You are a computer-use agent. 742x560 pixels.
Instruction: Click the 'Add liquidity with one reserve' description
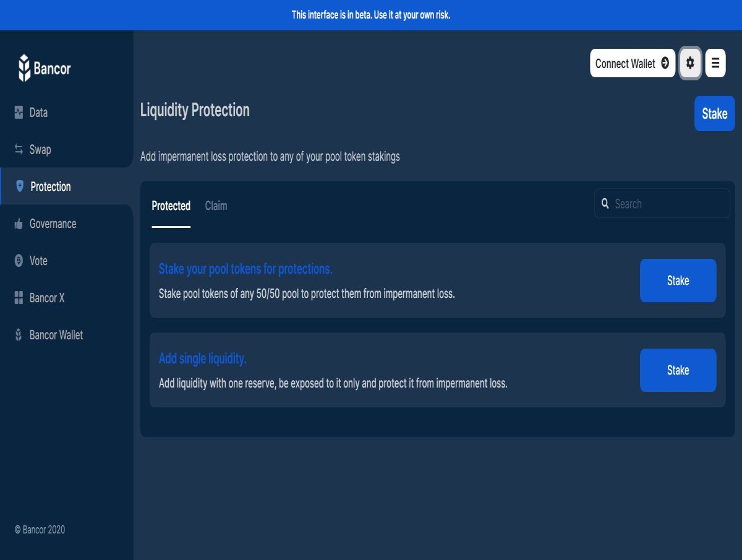(333, 383)
